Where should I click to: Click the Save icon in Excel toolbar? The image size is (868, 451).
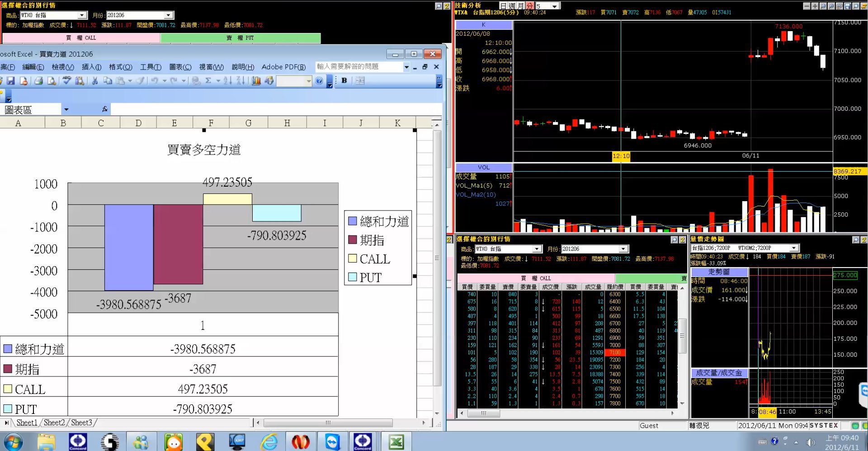[11, 81]
